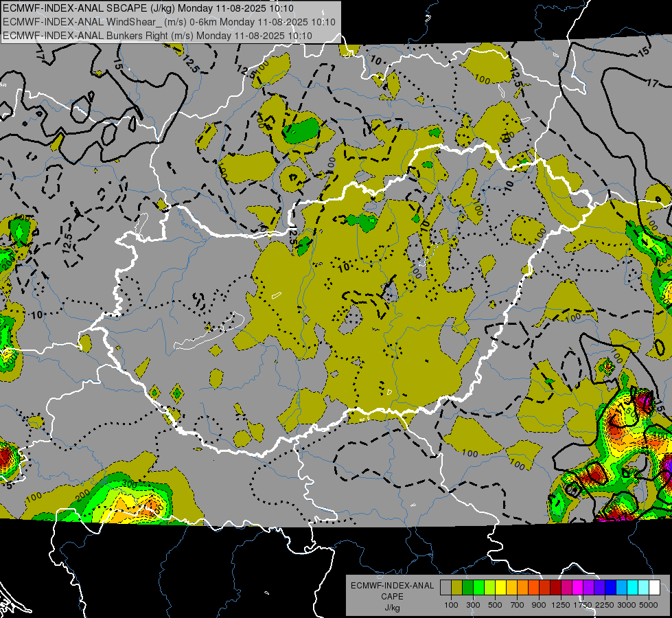Screen dimensions: 672x618
Task: Click the olive legend swatch right of 100
Action: (x=457, y=587)
